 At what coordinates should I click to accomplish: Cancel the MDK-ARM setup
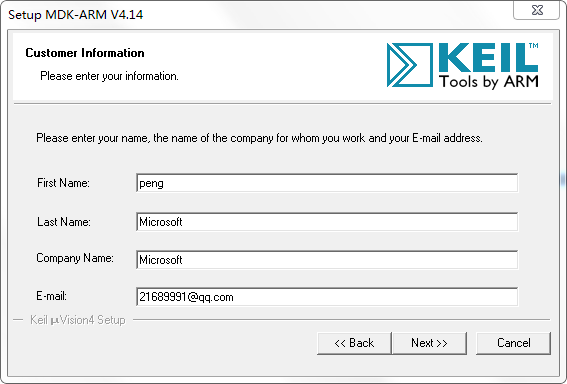pos(513,343)
